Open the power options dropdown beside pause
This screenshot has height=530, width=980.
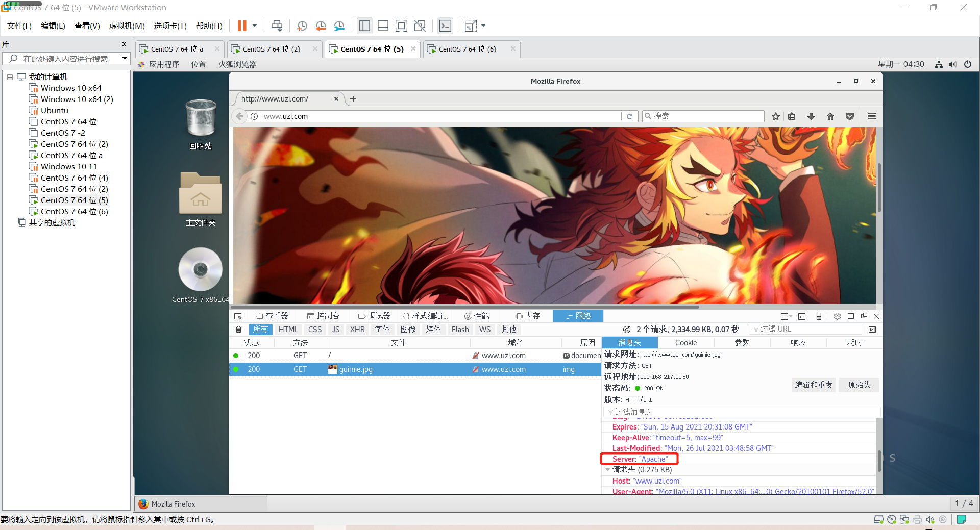(x=255, y=26)
